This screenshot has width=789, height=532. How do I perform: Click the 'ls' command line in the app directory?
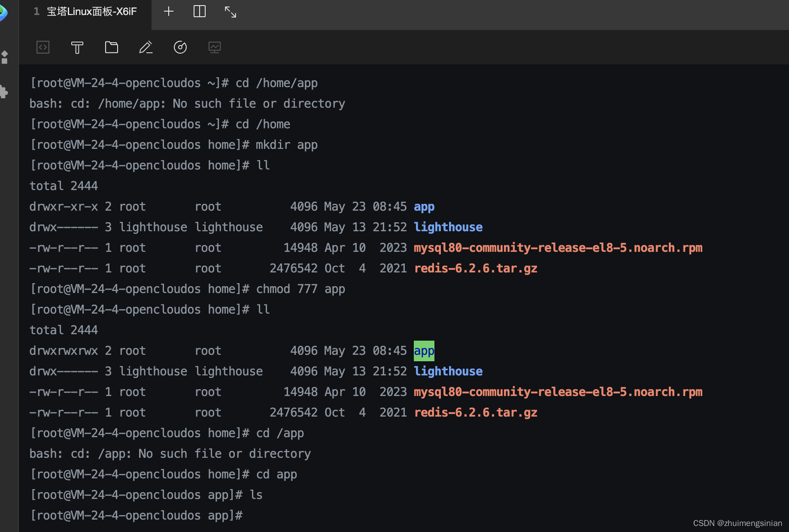146,495
